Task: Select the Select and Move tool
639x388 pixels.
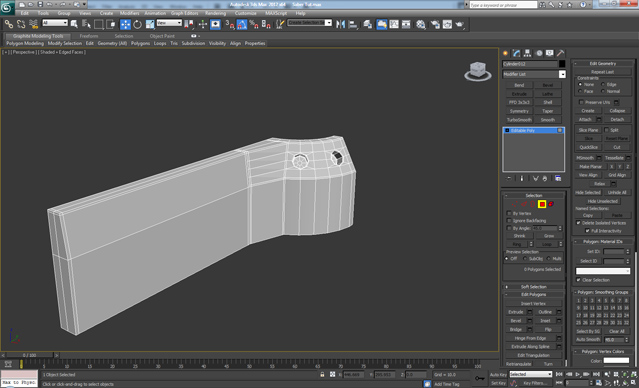Action: coord(125,24)
